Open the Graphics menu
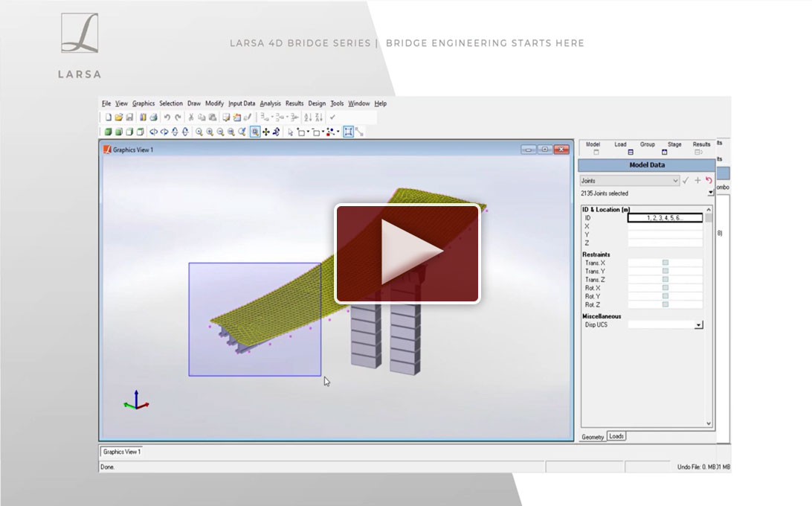 click(144, 103)
